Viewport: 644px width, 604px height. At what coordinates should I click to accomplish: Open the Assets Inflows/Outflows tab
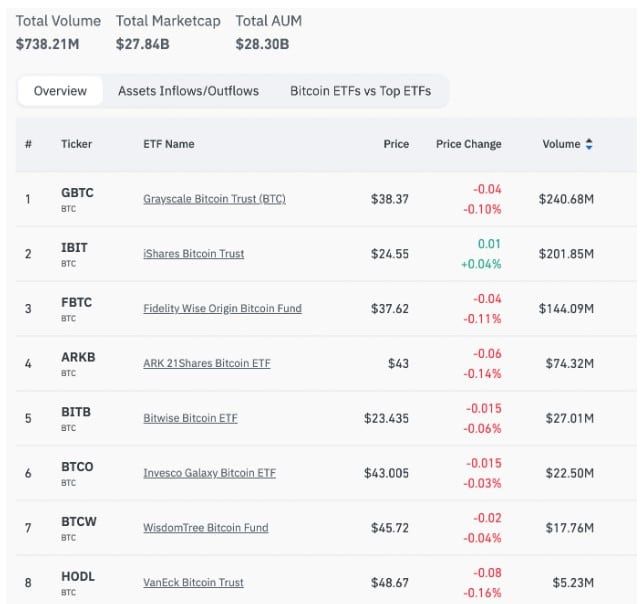click(189, 91)
